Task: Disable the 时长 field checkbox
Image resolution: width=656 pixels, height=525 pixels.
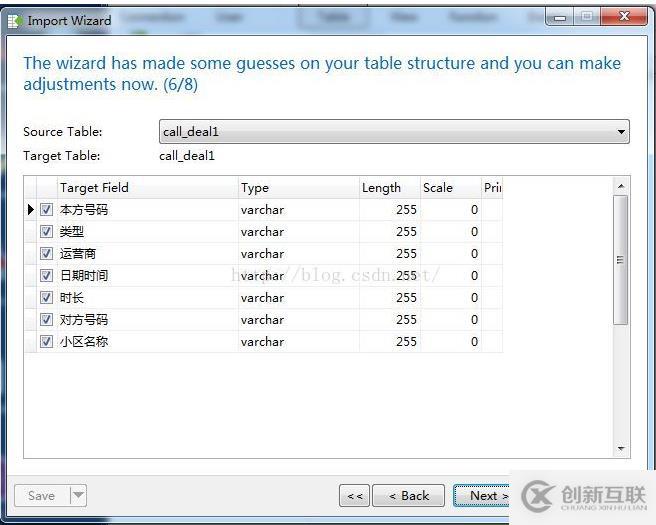Action: point(46,298)
